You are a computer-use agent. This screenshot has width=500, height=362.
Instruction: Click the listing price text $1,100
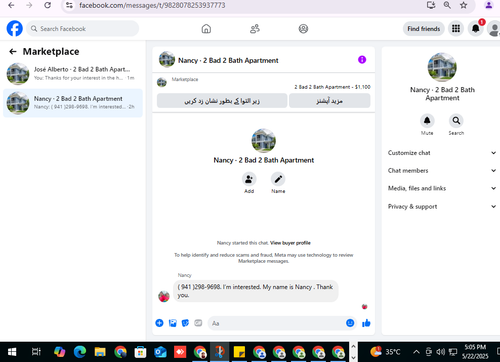click(363, 87)
